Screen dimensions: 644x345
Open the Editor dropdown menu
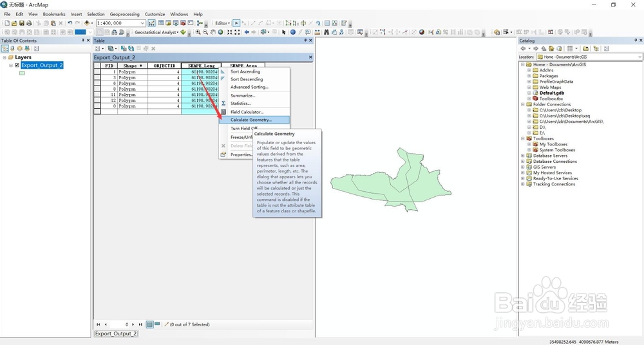coord(222,23)
